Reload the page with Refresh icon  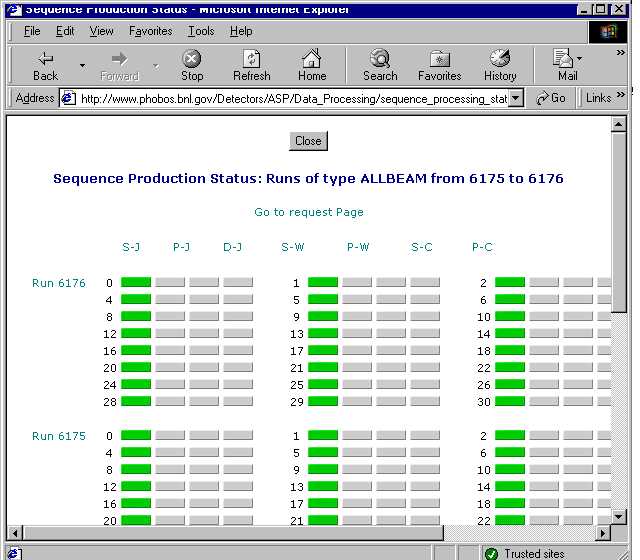pos(251,59)
